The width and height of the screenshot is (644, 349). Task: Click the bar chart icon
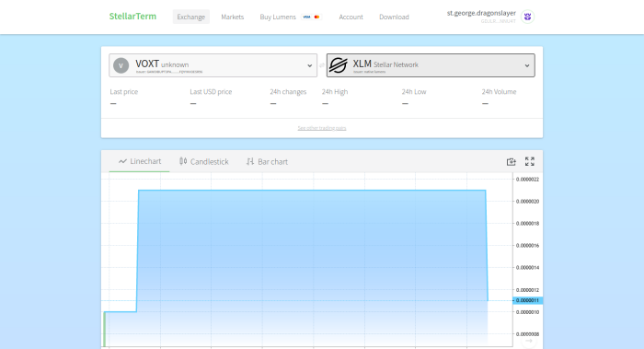(x=249, y=161)
